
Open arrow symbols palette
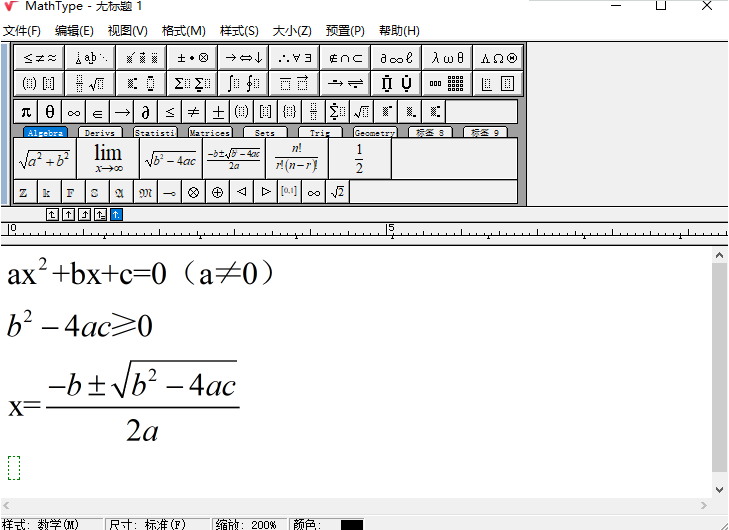(244, 58)
